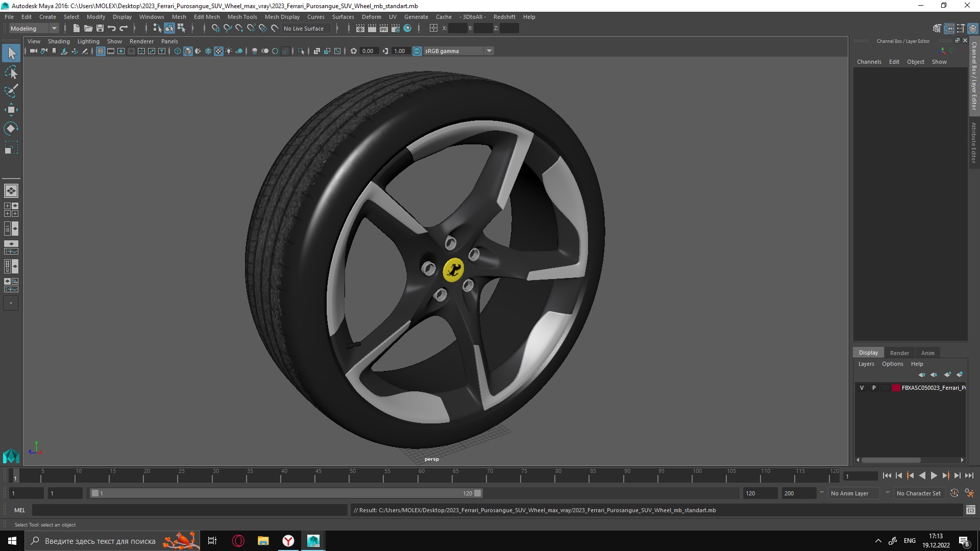The width and height of the screenshot is (980, 551).
Task: Open the No Live Surface field
Action: (306, 29)
